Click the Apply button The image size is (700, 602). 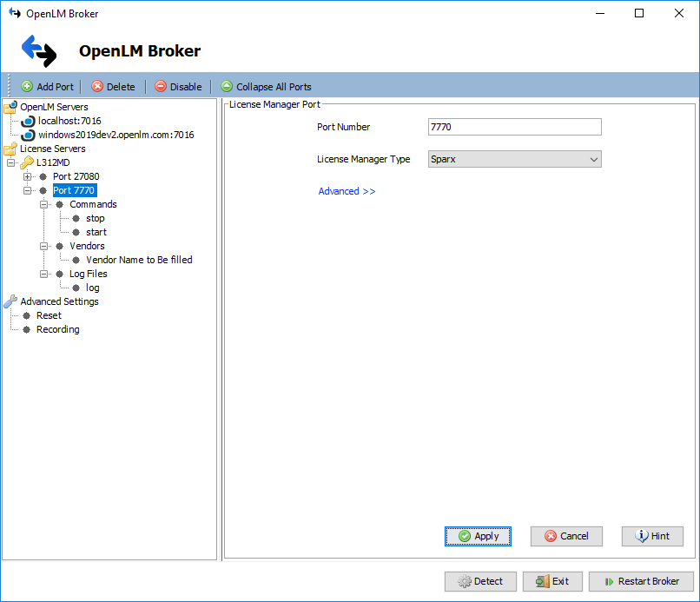pyautogui.click(x=478, y=536)
